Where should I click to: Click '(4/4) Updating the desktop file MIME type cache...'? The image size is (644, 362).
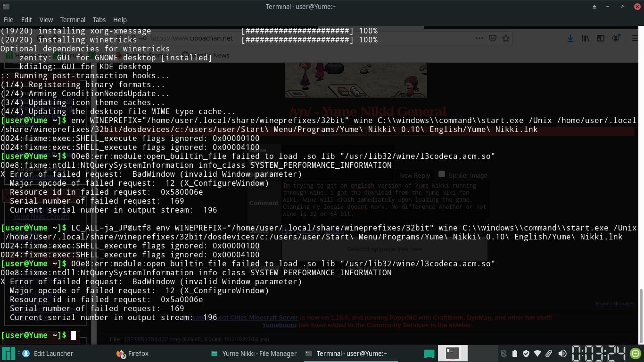(118, 111)
